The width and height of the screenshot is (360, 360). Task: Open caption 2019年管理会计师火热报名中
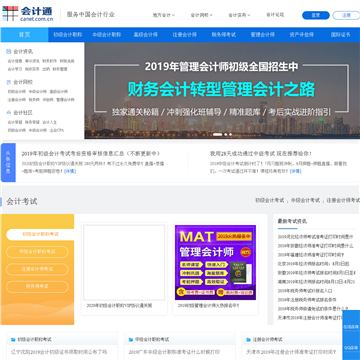click(209, 305)
